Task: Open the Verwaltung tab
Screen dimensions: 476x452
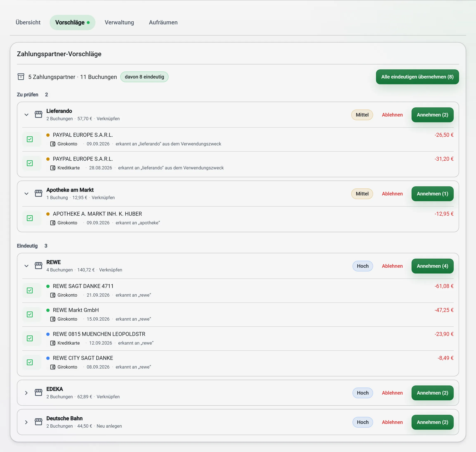Action: click(x=119, y=22)
